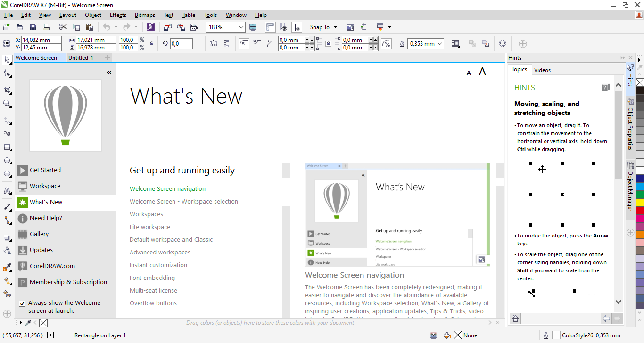Click the Save disk icon
Image resolution: width=644 pixels, height=343 pixels.
pos(33,27)
